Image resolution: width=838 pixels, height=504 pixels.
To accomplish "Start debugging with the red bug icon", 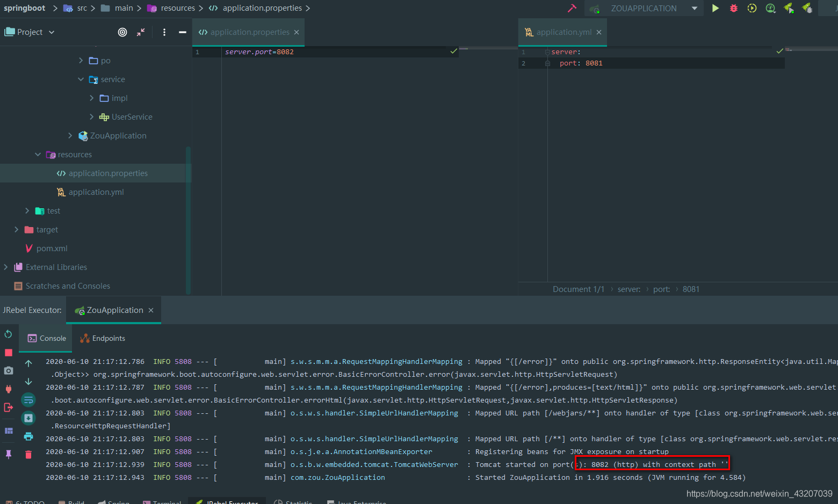I will click(734, 8).
